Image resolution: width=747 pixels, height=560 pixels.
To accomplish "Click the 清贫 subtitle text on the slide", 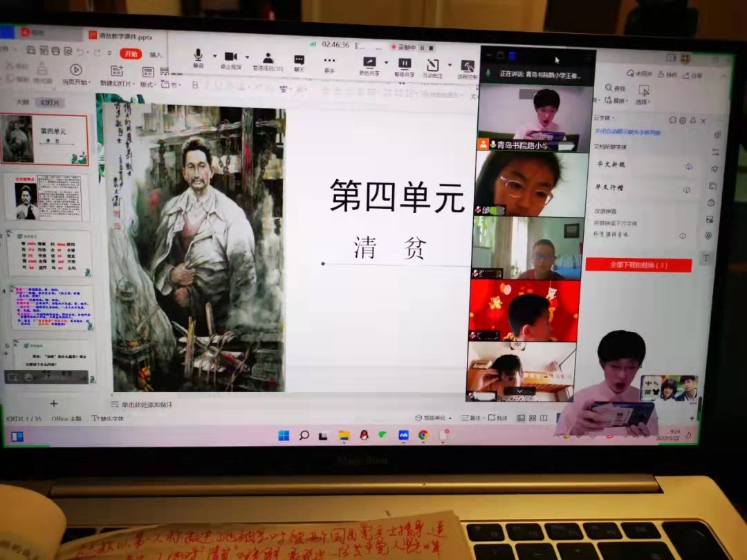I will (389, 248).
